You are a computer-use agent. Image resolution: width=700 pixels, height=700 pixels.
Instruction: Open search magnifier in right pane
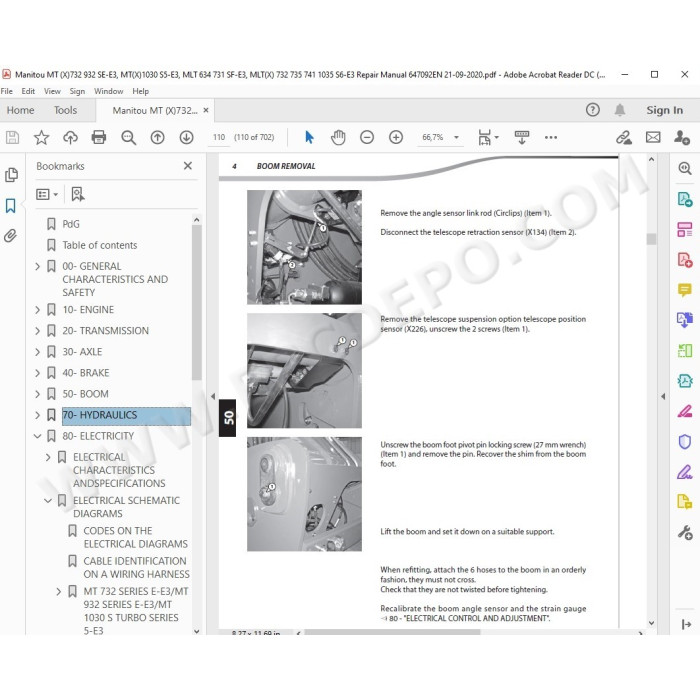tap(684, 168)
